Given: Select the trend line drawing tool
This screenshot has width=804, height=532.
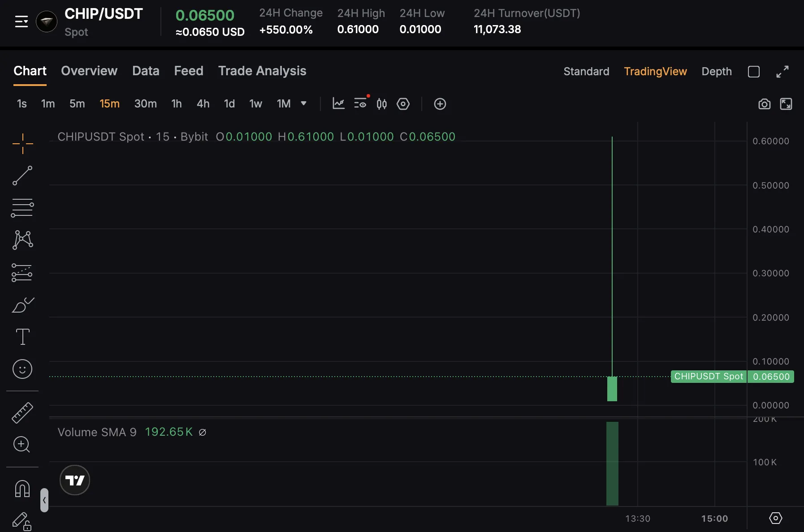Looking at the screenshot, I should pyautogui.click(x=22, y=176).
